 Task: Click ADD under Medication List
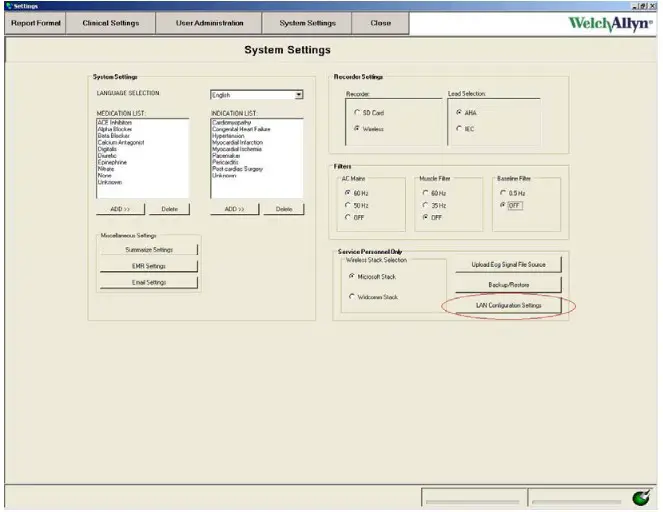[120, 209]
